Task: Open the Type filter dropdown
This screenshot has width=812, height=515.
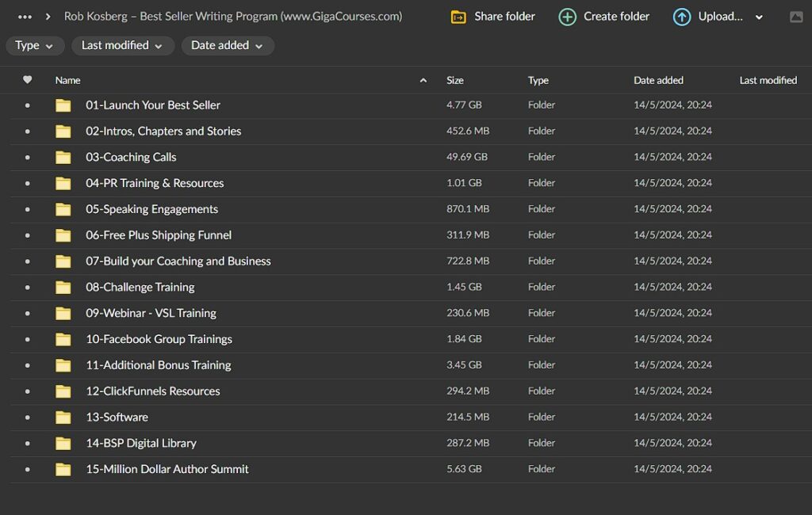Action: coord(35,46)
